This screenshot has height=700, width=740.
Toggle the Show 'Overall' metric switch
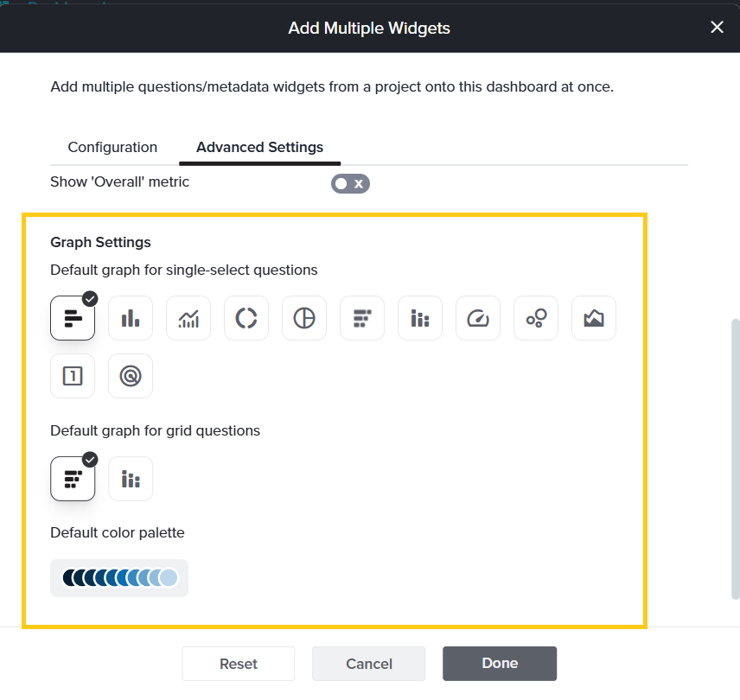coord(350,183)
